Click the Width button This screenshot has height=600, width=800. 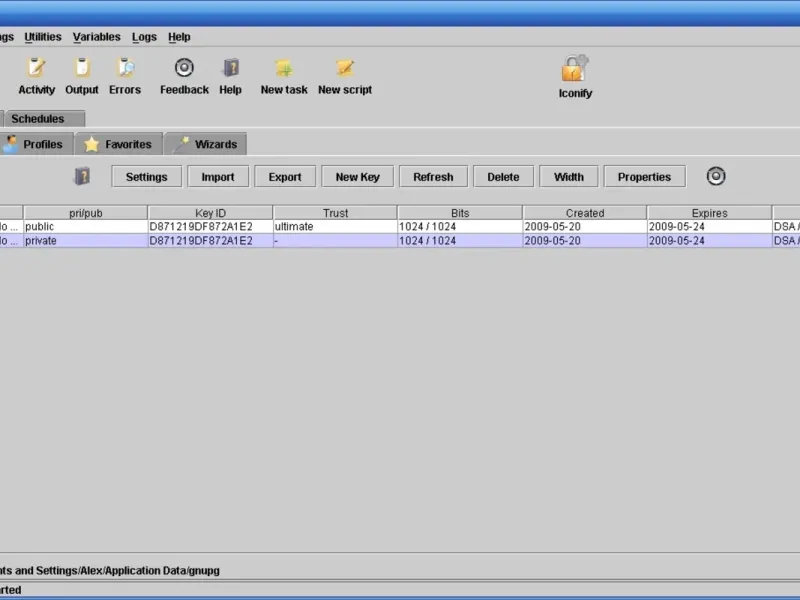(x=569, y=177)
